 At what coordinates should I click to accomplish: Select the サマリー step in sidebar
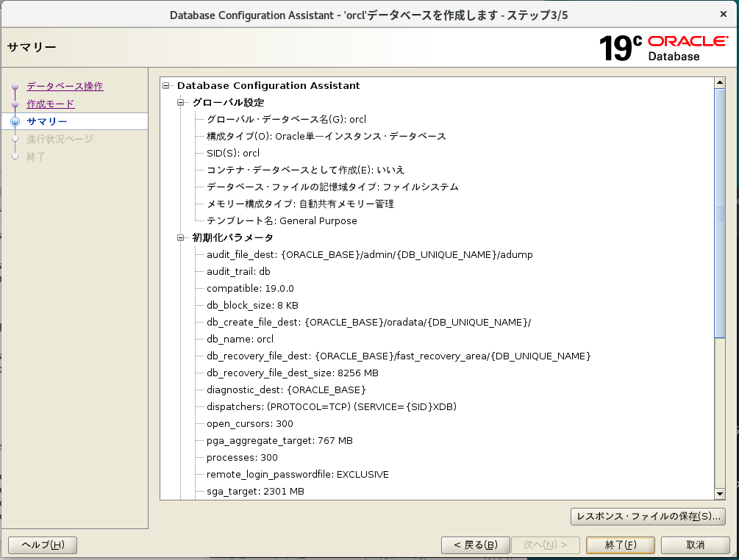point(46,121)
